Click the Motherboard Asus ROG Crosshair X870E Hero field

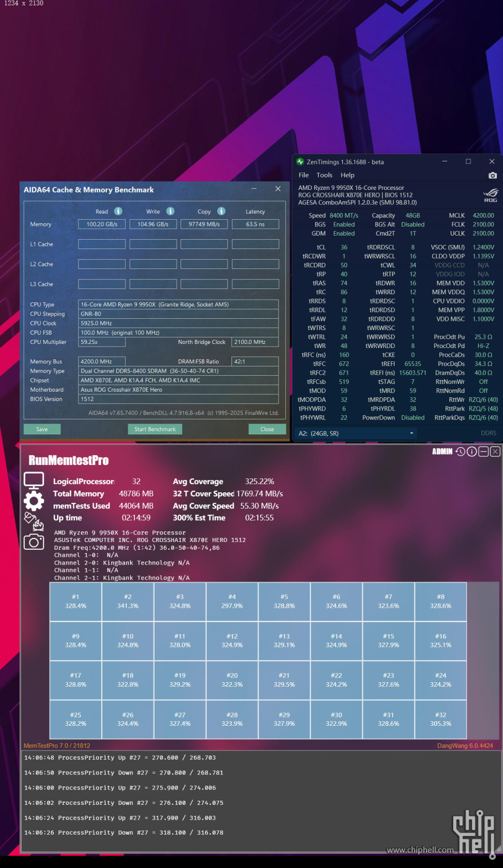179,390
